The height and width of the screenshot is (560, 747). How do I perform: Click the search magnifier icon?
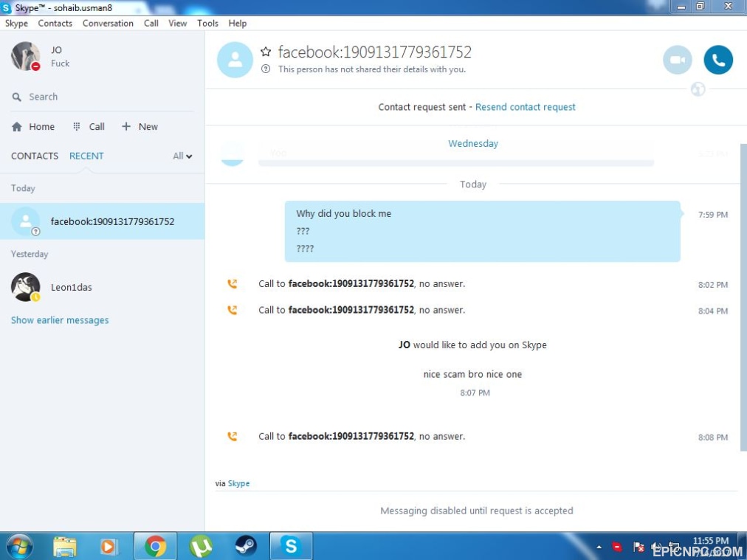pos(17,97)
